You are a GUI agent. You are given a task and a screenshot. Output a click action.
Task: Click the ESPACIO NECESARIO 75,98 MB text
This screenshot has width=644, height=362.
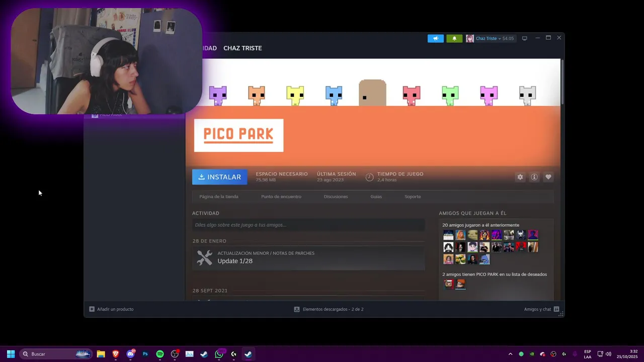pyautogui.click(x=281, y=176)
